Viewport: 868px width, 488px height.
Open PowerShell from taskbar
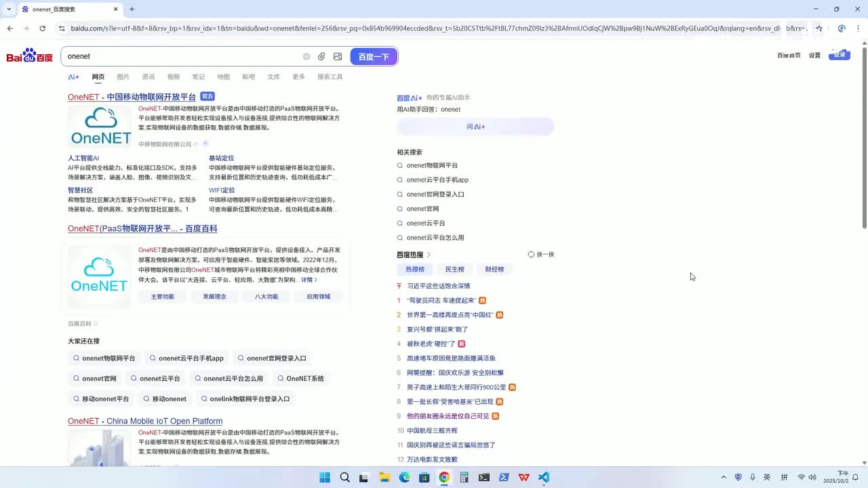[x=504, y=477]
